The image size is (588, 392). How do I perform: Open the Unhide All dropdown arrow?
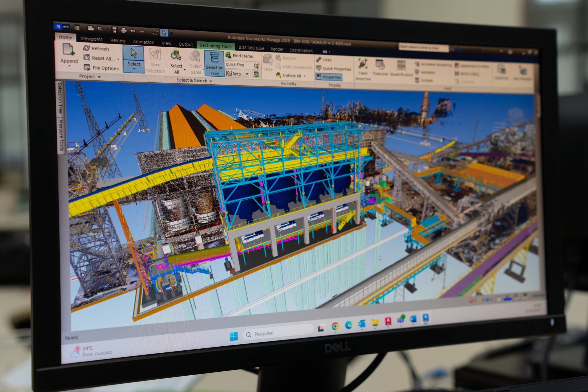click(x=304, y=76)
